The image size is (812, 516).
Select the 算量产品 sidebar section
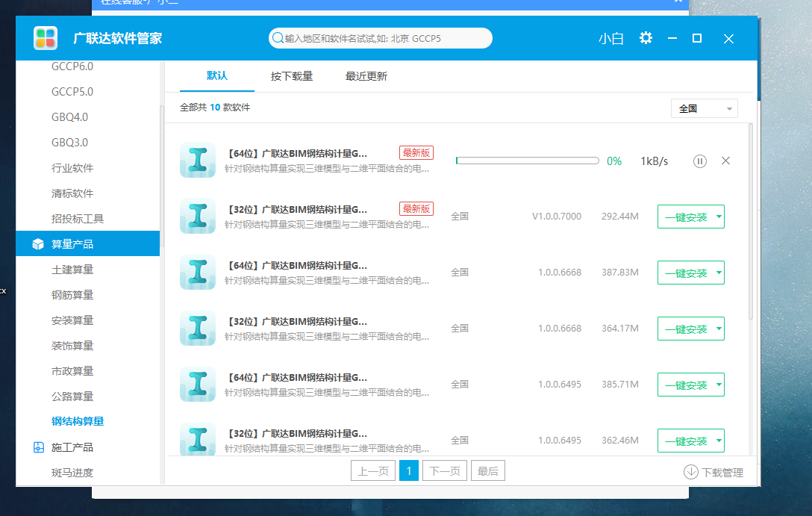(87, 243)
